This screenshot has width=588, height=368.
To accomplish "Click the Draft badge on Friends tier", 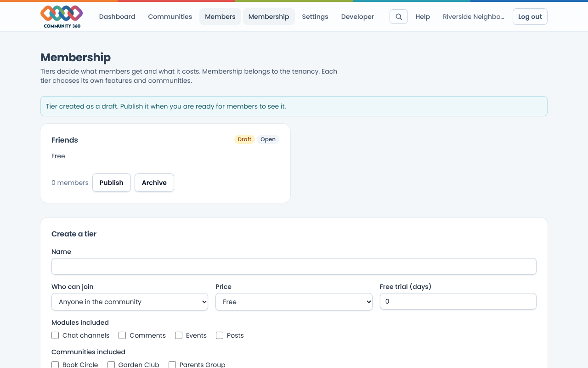I will [244, 139].
